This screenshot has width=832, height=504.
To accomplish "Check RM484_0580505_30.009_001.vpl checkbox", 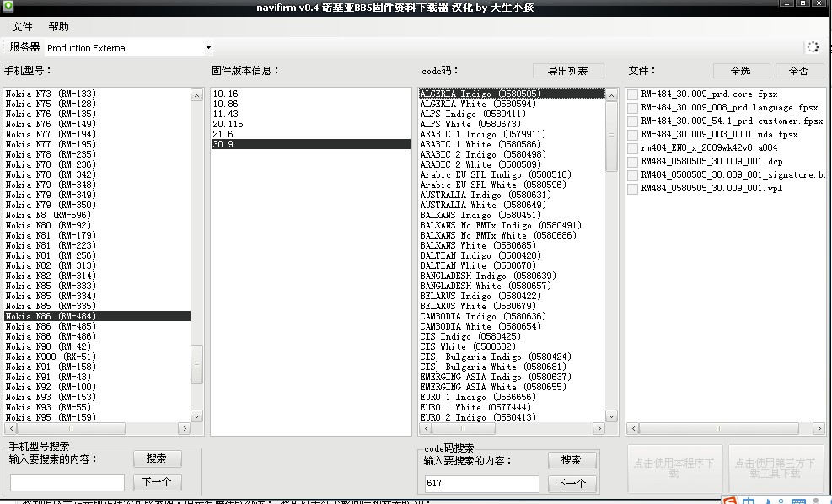I will tap(632, 189).
